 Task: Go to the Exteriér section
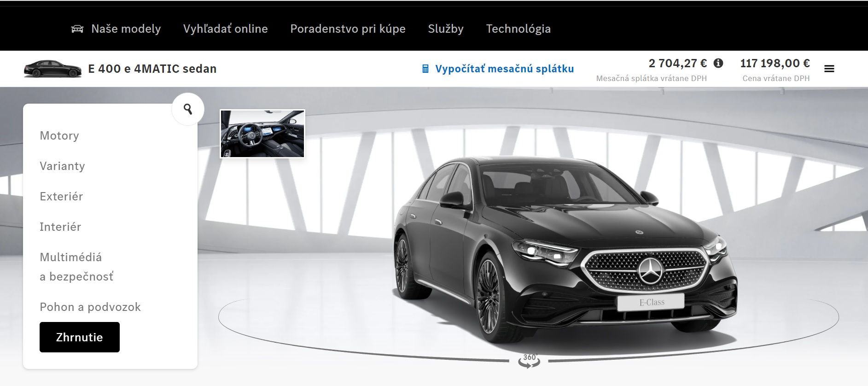point(61,196)
